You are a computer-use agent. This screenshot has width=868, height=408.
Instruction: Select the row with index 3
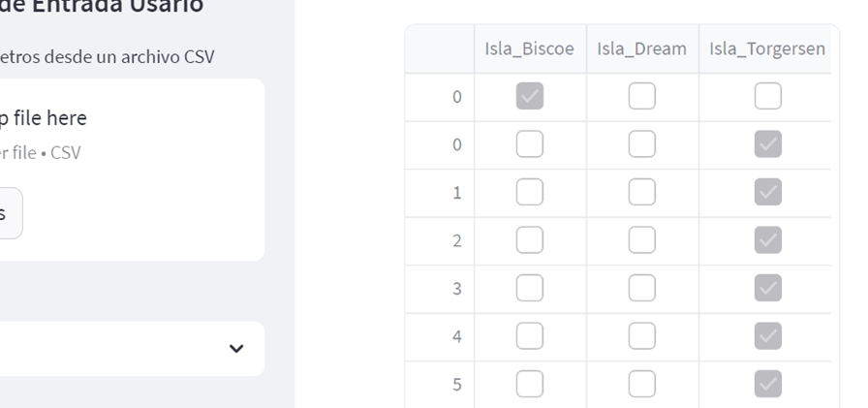(457, 289)
